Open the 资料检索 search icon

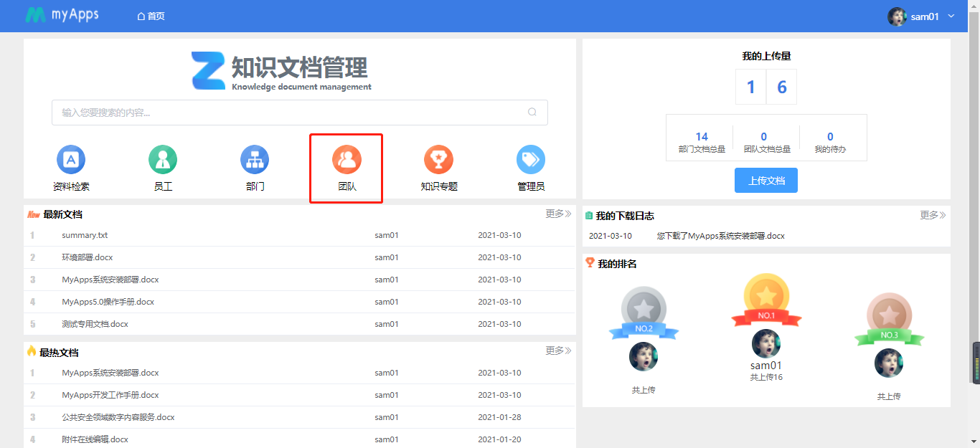71,159
